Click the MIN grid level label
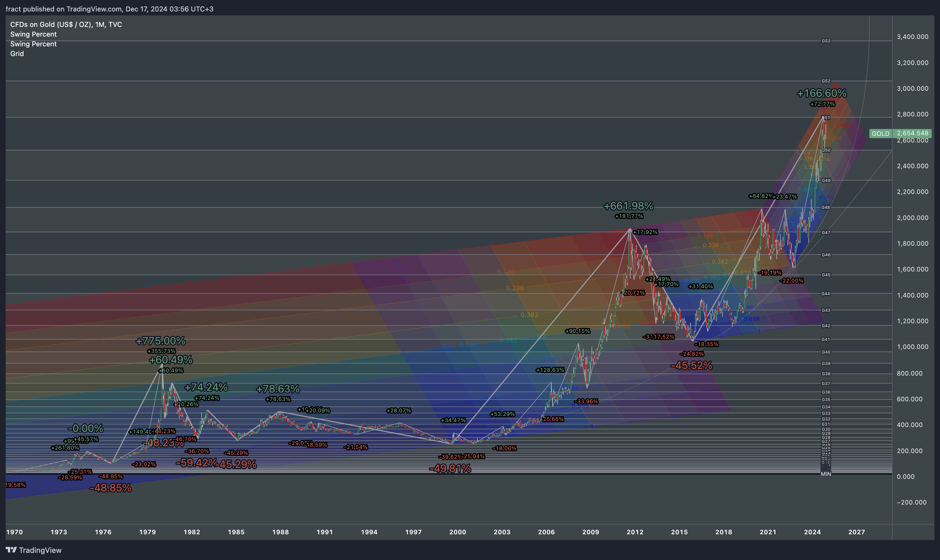 pyautogui.click(x=826, y=474)
